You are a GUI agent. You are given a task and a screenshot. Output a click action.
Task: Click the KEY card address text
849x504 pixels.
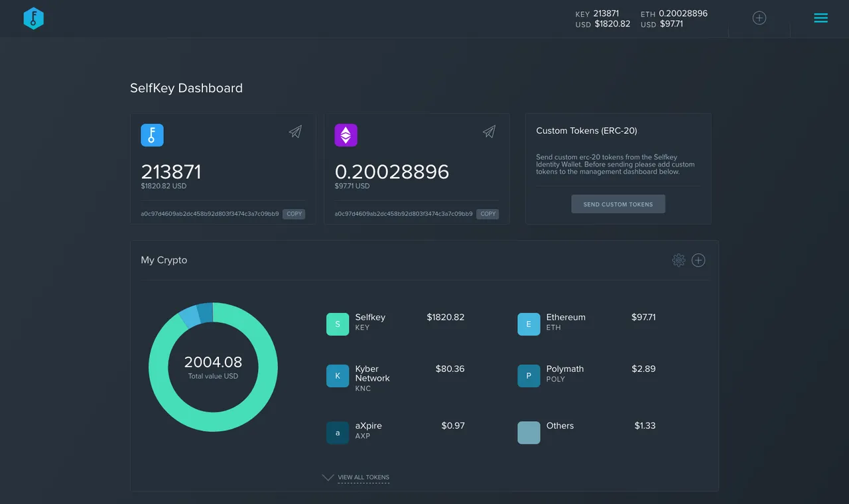[x=210, y=214]
